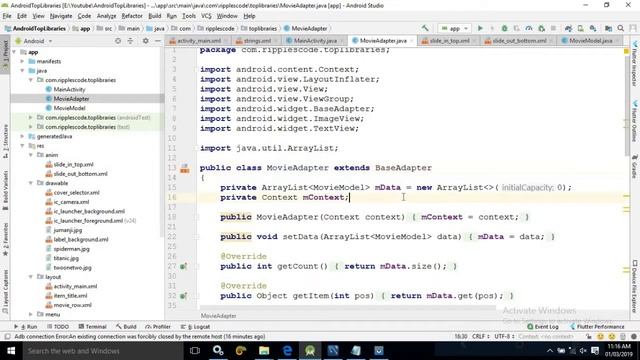Open the Build menu
640x360 pixels.
155,16
